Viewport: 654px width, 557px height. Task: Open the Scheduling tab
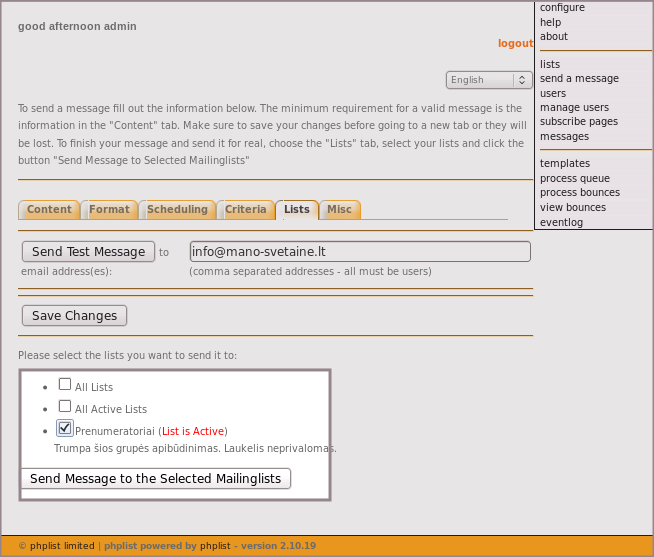pyautogui.click(x=177, y=210)
